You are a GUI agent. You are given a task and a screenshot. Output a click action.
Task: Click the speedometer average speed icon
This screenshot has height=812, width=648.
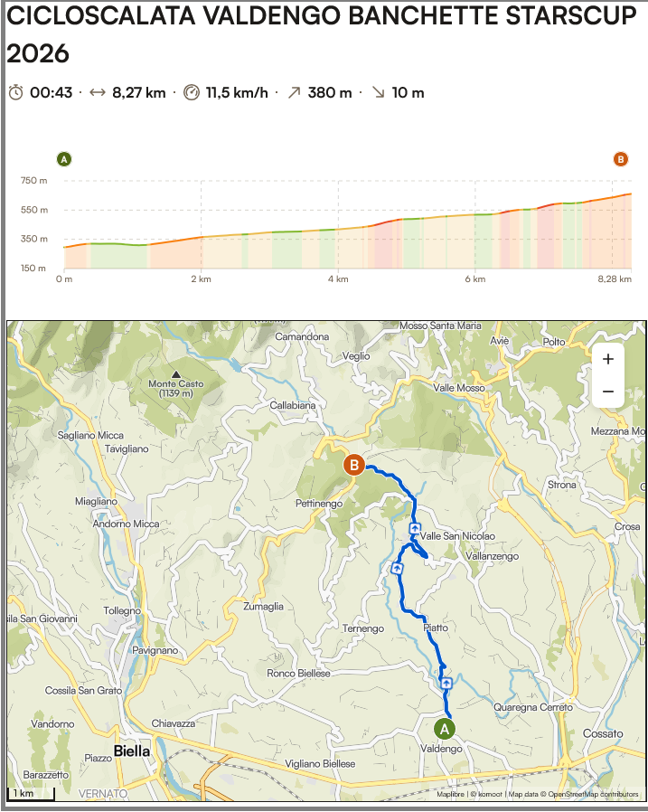191,92
